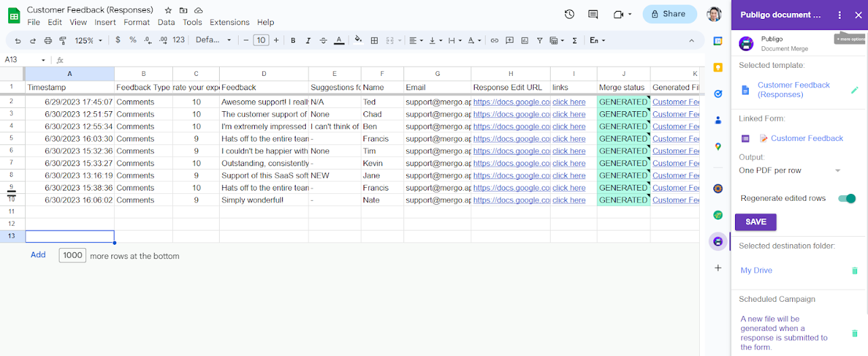The width and height of the screenshot is (868, 356).
Task: Open input tools En dropdown
Action: point(598,41)
